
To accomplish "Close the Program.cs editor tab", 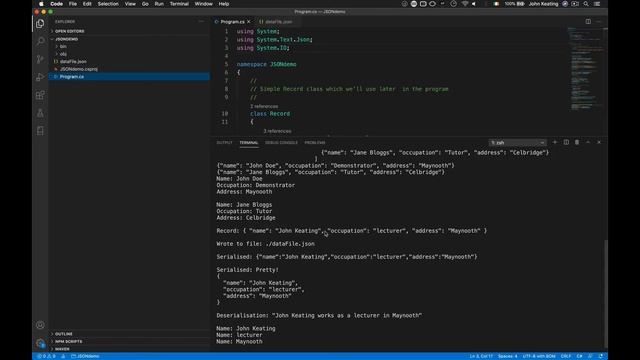I will [249, 22].
